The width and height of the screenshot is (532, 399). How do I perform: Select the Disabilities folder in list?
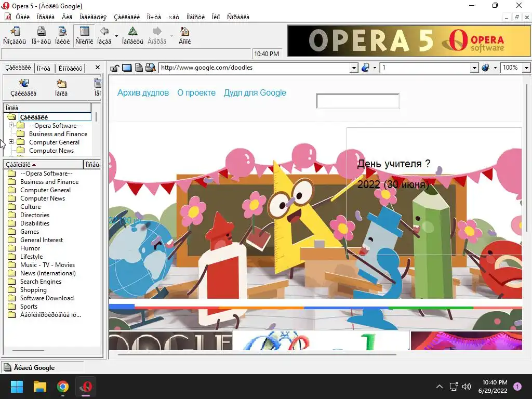pyautogui.click(x=35, y=223)
